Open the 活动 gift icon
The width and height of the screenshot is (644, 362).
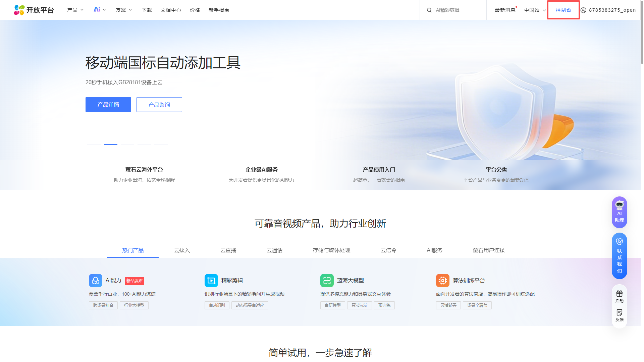tap(619, 294)
